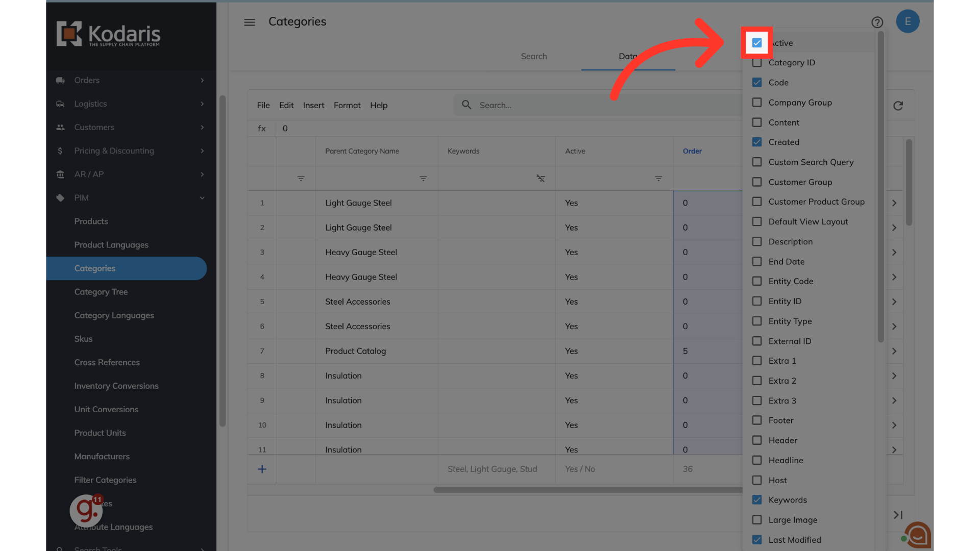Click cleared filter icon under Keywords column

click(541, 179)
